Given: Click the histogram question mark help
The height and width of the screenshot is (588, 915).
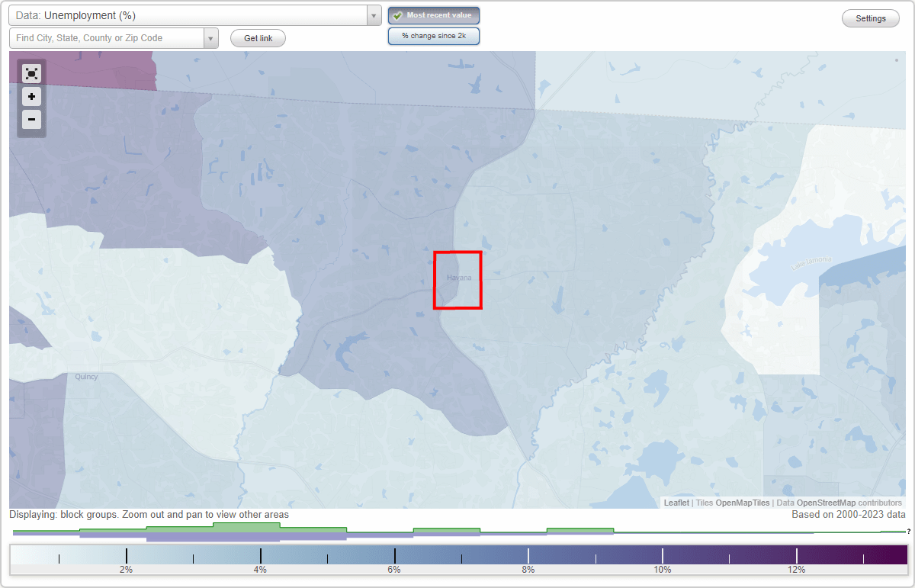Looking at the screenshot, I should pyautogui.click(x=909, y=532).
